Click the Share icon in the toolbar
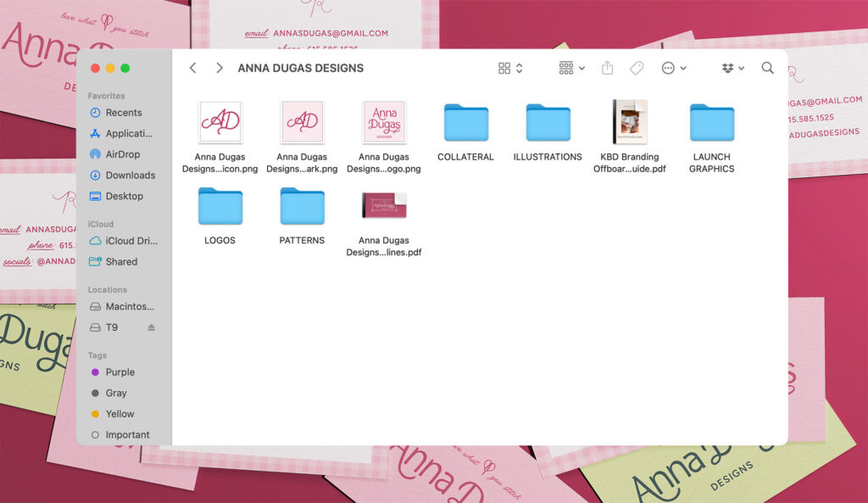The height and width of the screenshot is (503, 868). pos(607,68)
